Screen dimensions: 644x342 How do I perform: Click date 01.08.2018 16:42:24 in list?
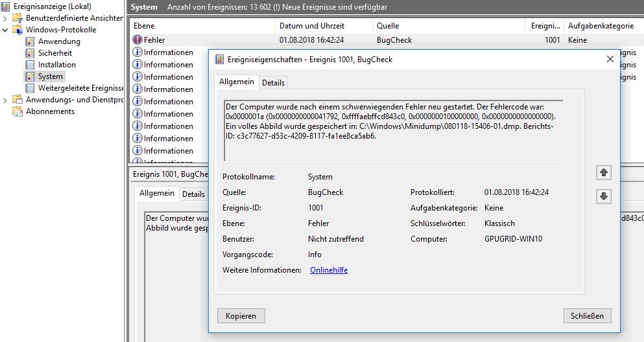pos(312,40)
